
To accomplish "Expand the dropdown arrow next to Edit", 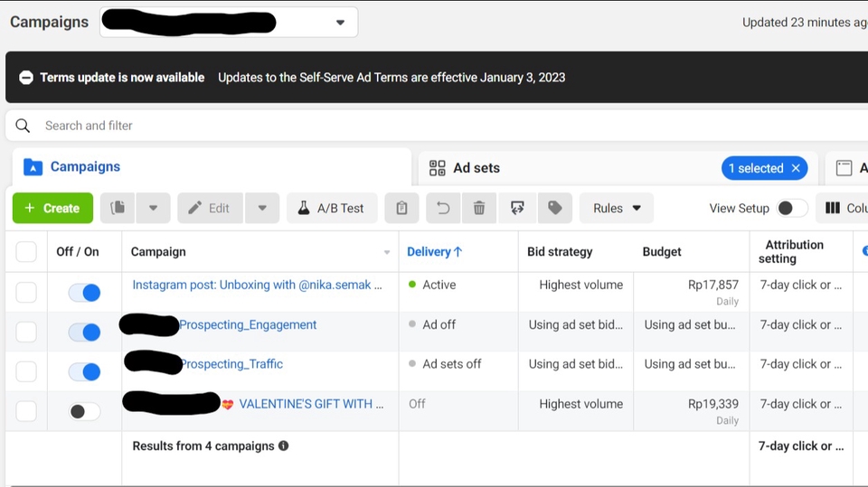I will [x=262, y=208].
